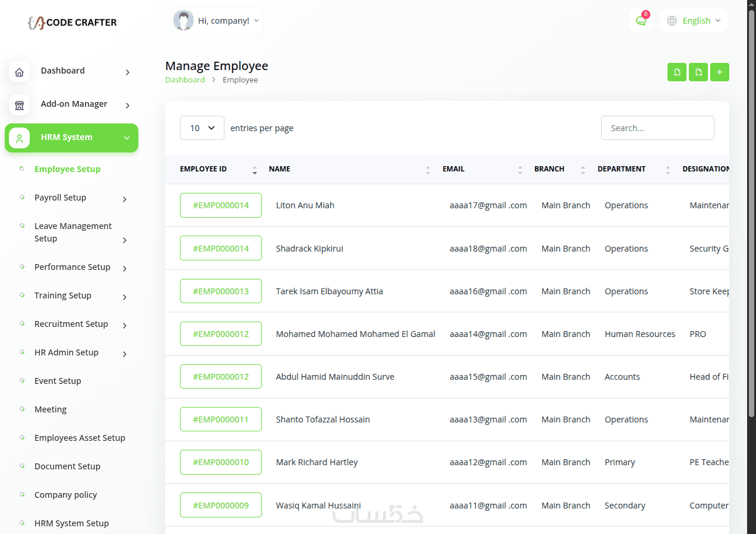Open the English language dropdown
756x534 pixels.
[701, 21]
